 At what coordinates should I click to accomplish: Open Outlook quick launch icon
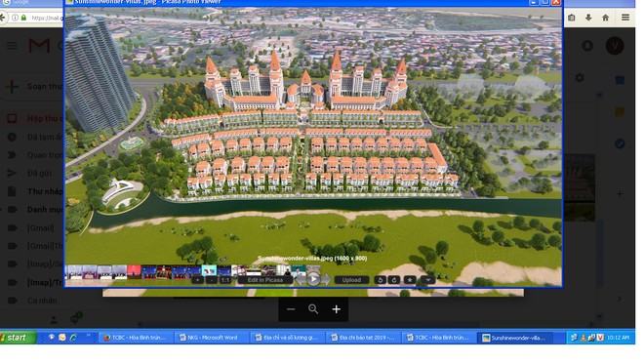point(62,338)
